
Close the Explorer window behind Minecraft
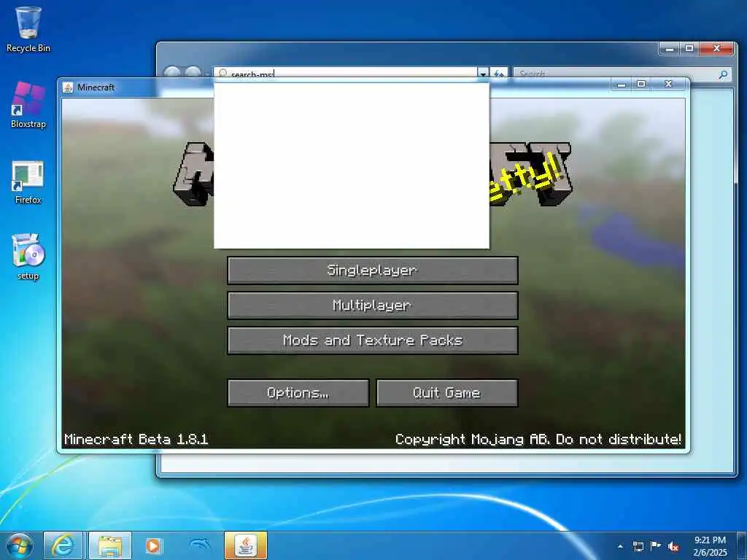tap(716, 49)
